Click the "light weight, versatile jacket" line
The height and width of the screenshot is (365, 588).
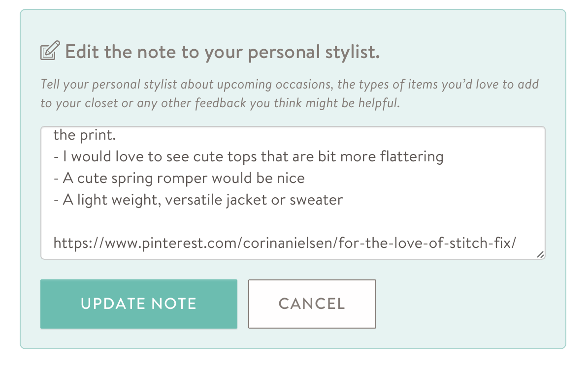[198, 200]
